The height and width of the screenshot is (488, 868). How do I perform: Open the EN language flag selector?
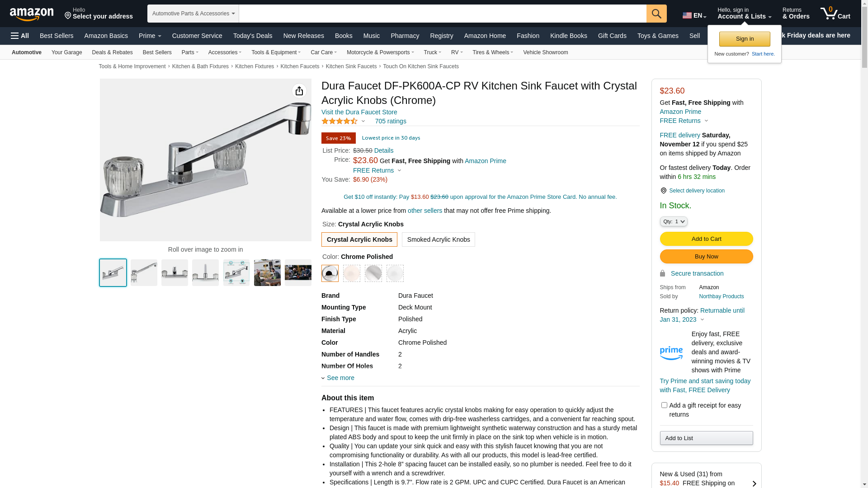(694, 15)
